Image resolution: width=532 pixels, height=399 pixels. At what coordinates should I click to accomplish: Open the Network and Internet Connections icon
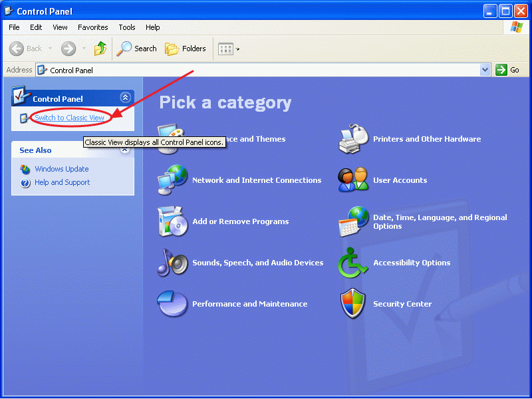tap(172, 180)
